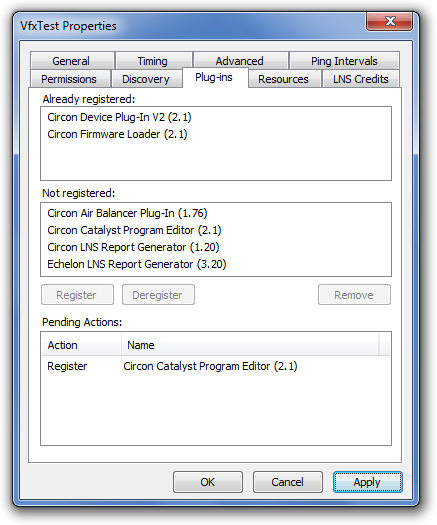This screenshot has height=525, width=437.
Task: Select Circon Device Plug-In V2 in registered list
Action: [x=119, y=117]
